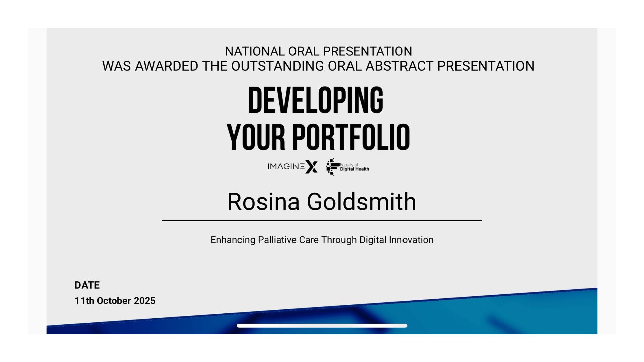Click Enhancing Palliative Care Through Digital Innovation
This screenshot has height=362, width=644.
[x=322, y=240]
